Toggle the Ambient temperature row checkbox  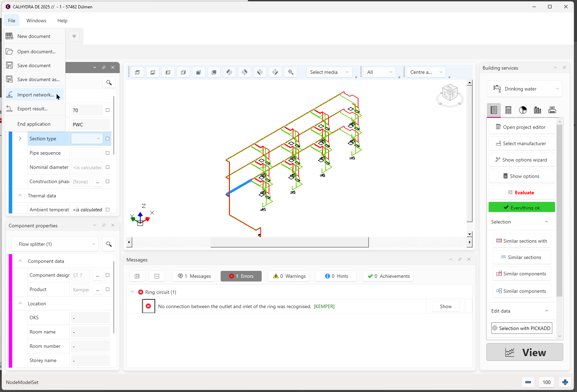[108, 210]
